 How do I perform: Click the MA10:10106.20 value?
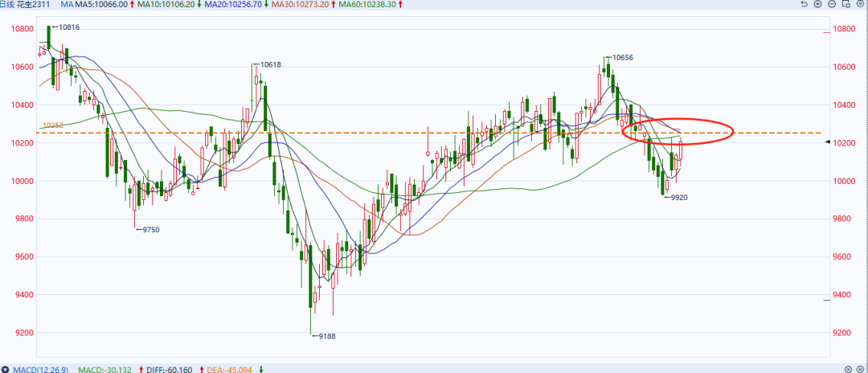[x=166, y=4]
